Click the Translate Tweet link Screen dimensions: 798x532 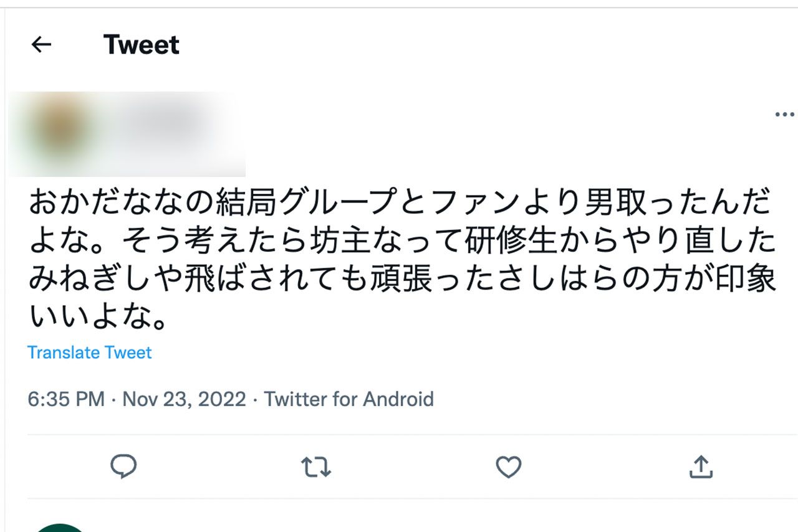pyautogui.click(x=89, y=353)
